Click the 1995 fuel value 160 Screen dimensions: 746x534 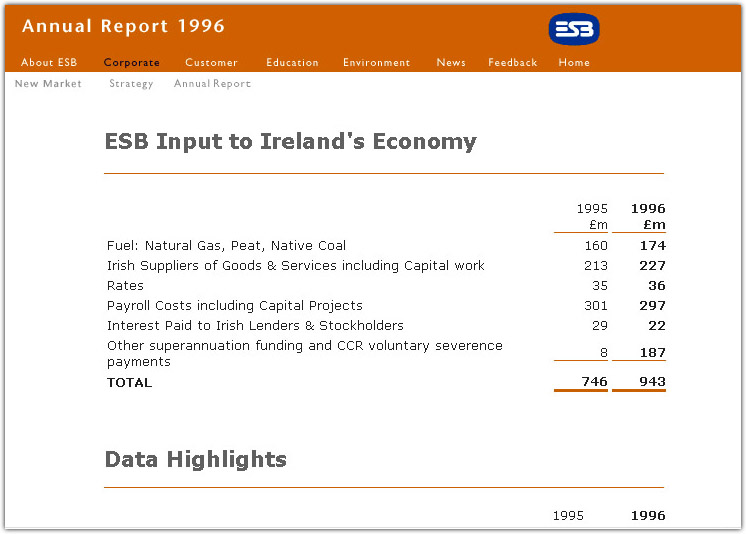[x=596, y=246]
